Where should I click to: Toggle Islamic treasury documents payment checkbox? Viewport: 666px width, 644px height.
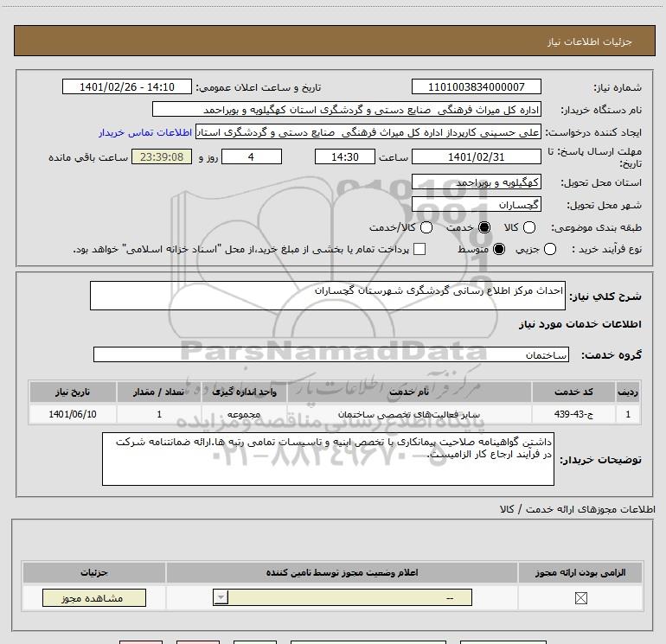point(419,249)
